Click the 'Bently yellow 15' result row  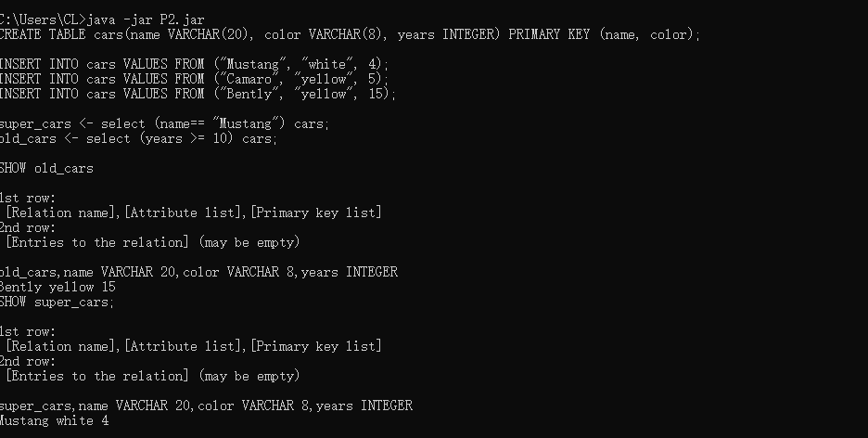(x=57, y=288)
